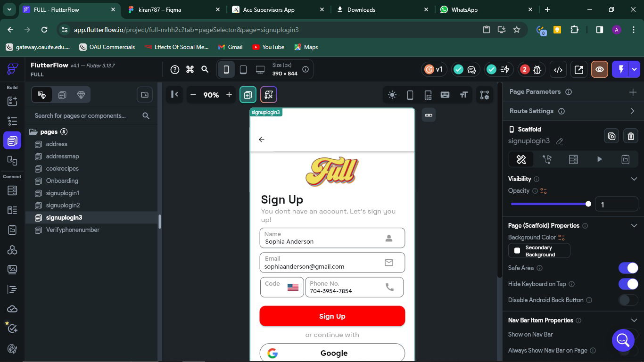Toggle the Safe Area switch
644x362 pixels.
click(628, 268)
